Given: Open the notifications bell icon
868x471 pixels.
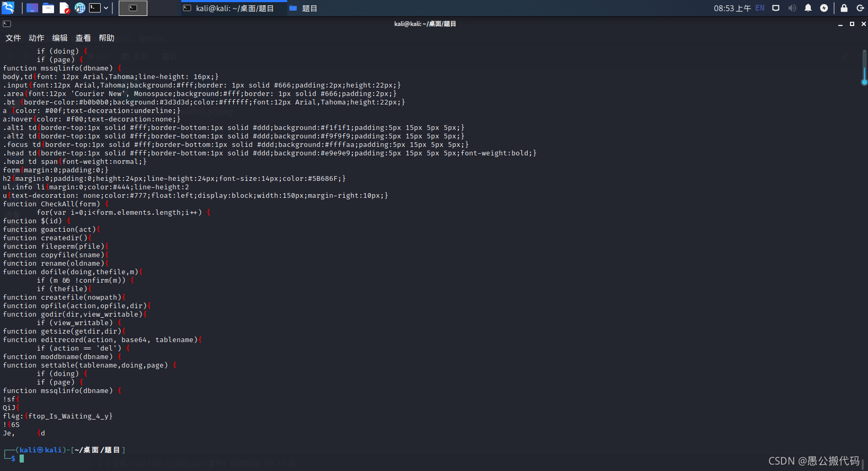Looking at the screenshot, I should tap(808, 8).
